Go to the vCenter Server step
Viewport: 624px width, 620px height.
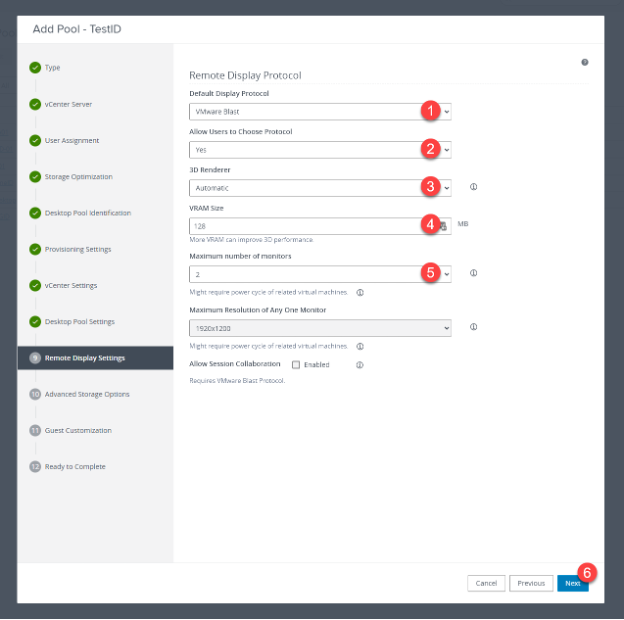pyautogui.click(x=70, y=104)
